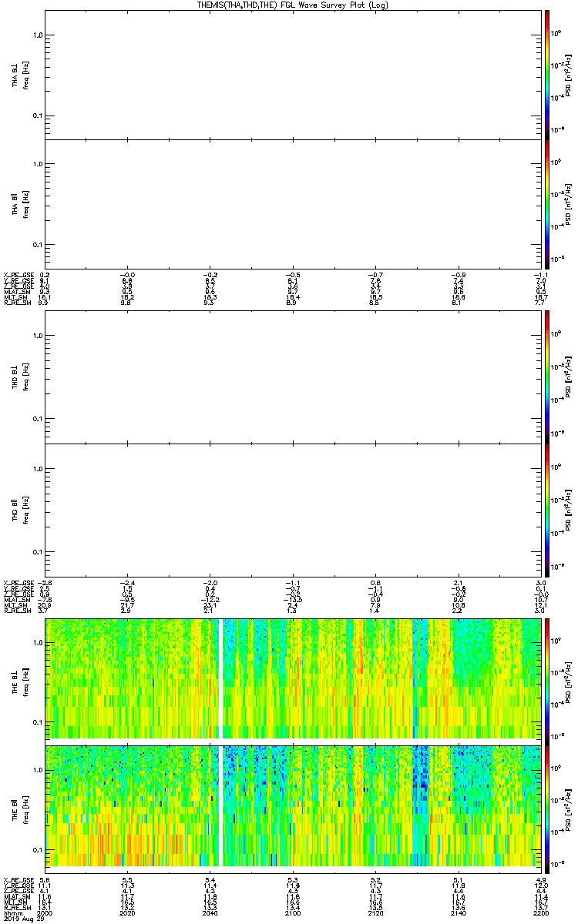Screen dimensions: 578x924
Task: Click the bottom time tick label '2100'
Action: (x=292, y=913)
